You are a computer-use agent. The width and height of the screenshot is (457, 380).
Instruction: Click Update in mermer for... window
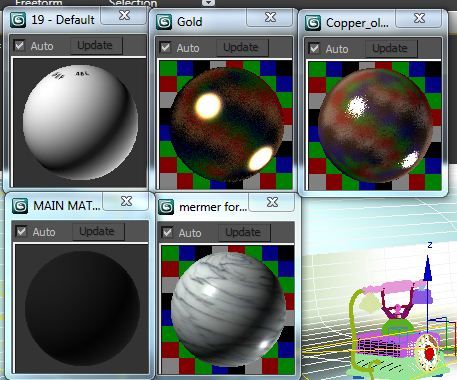click(x=243, y=232)
